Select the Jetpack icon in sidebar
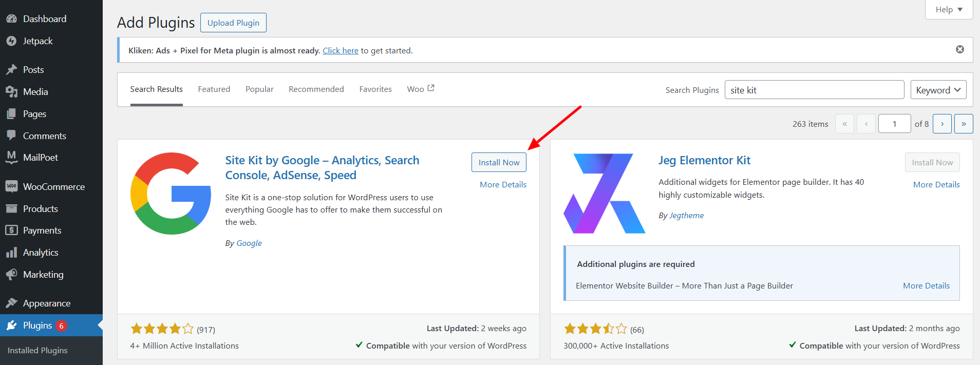Screen dimensions: 980x365 [x=11, y=41]
